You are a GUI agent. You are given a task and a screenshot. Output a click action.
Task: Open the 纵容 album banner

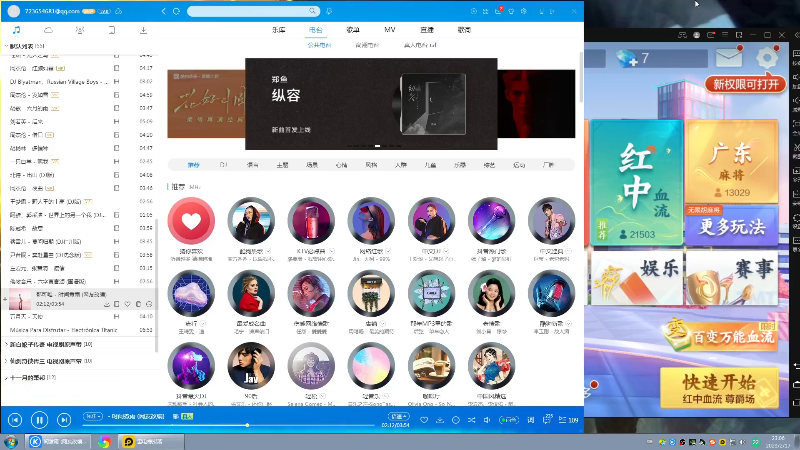tap(371, 104)
